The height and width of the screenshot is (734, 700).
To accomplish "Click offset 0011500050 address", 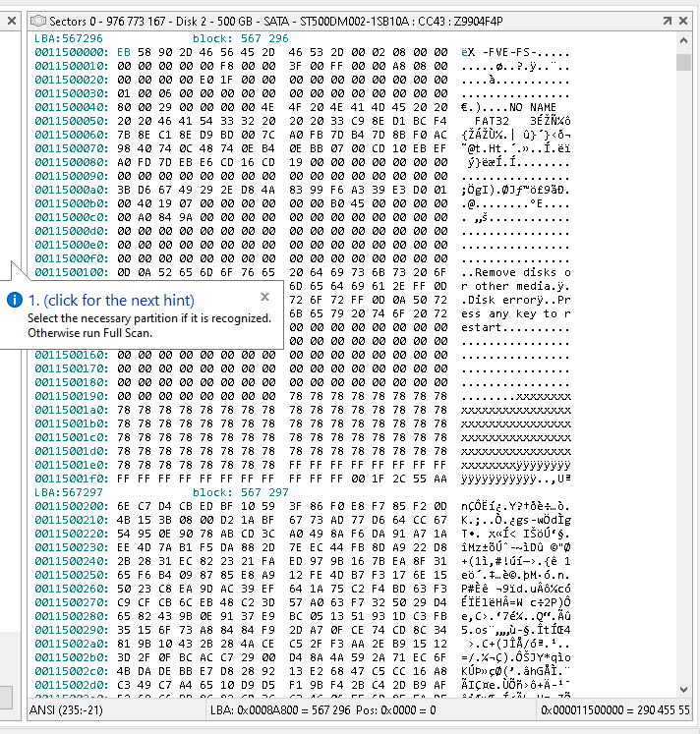I will 72,121.
